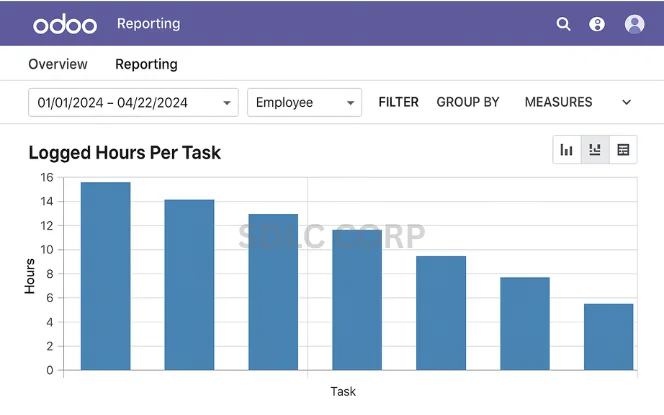This screenshot has height=415, width=664.
Task: Open the FILTER menu
Action: coord(398,102)
